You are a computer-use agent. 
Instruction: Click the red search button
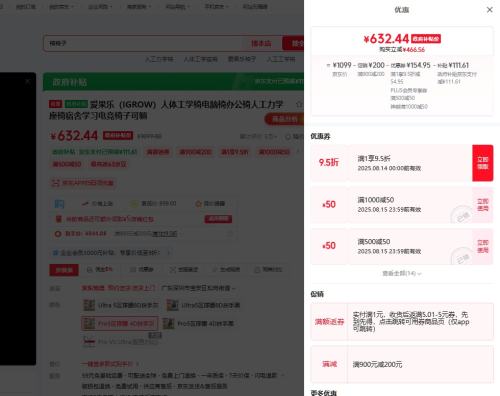pyautogui.click(x=293, y=43)
